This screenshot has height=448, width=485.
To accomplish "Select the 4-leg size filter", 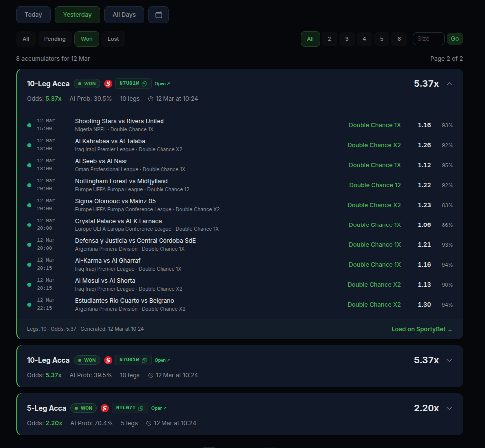I will tap(364, 39).
